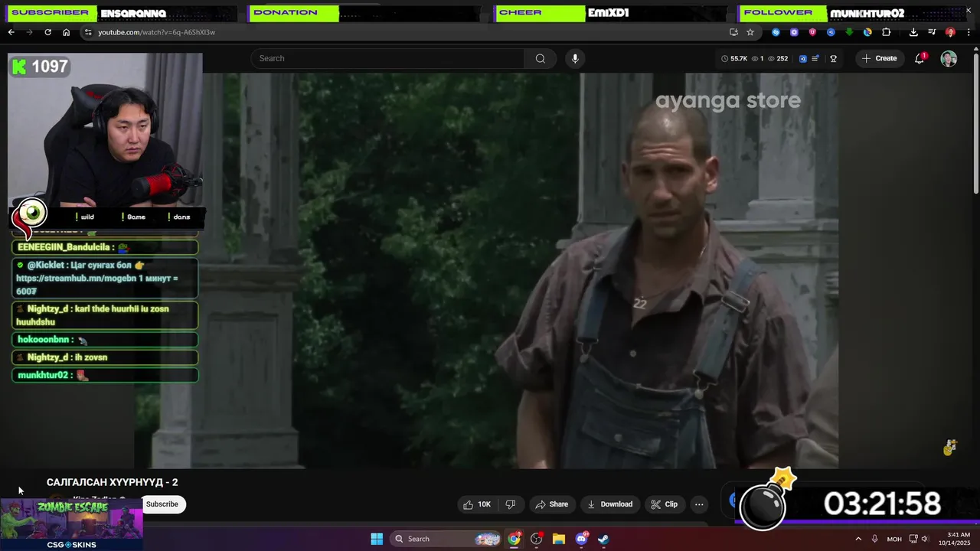Open the Create button menu

pos(879,58)
